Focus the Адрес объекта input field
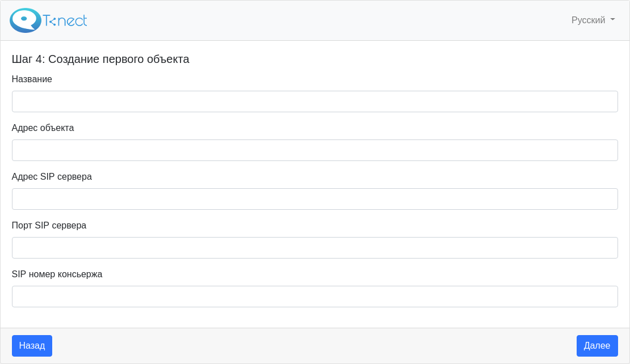The image size is (630, 364). click(x=314, y=150)
